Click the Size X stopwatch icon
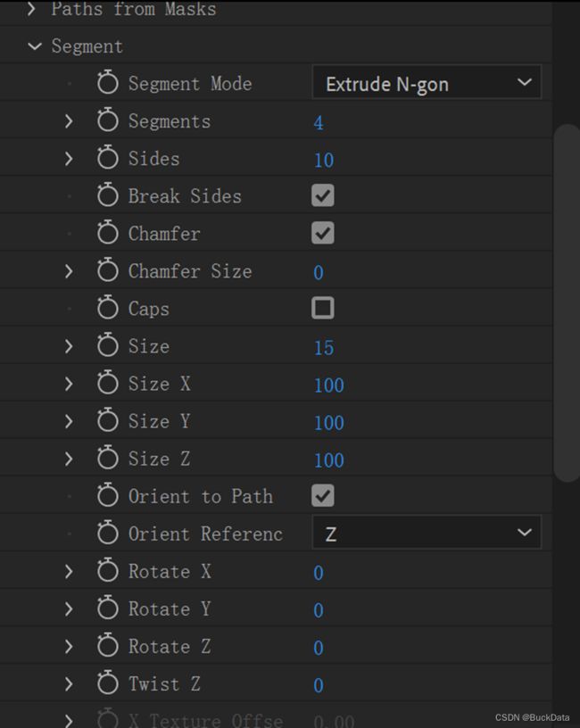This screenshot has width=580, height=728. (x=108, y=382)
